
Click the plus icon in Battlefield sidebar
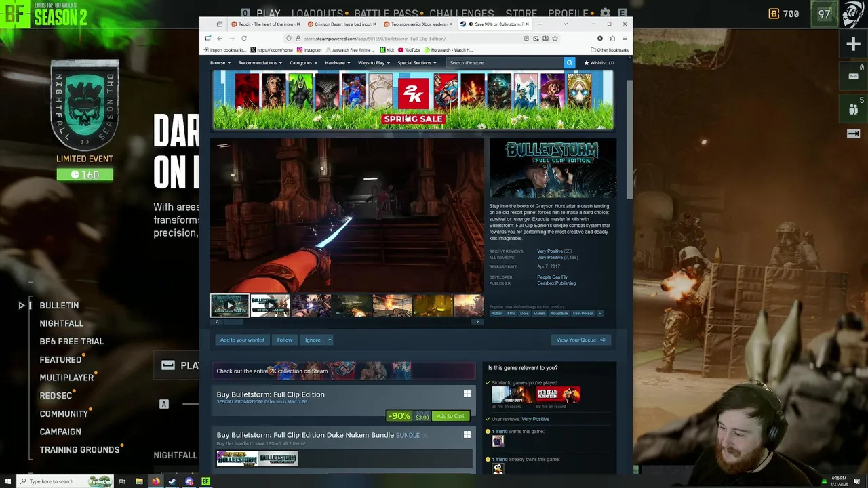click(854, 44)
